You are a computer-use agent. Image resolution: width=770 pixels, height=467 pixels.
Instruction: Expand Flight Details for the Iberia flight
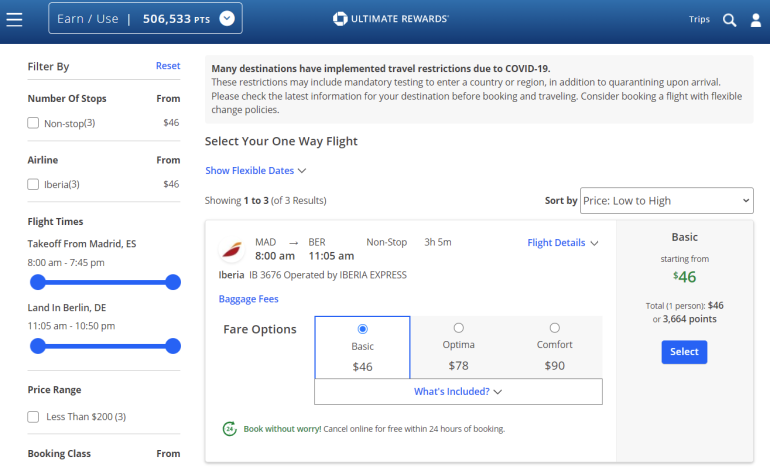click(x=562, y=242)
